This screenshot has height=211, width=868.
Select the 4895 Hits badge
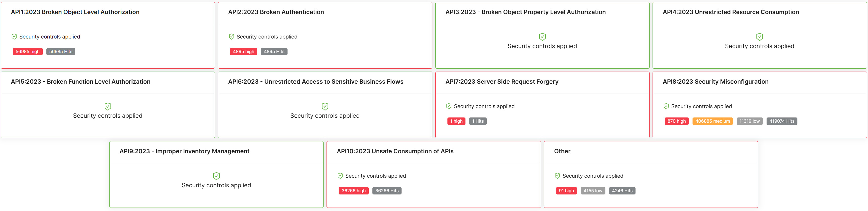[274, 52]
